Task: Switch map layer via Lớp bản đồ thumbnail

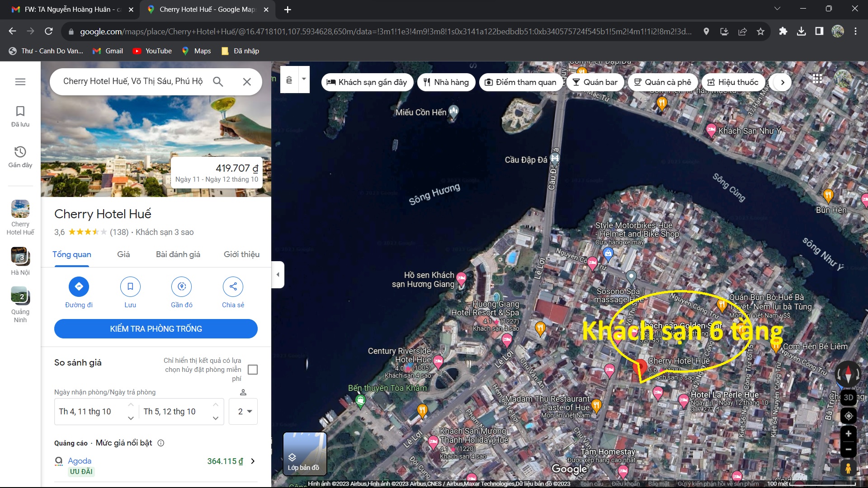Action: [x=305, y=453]
